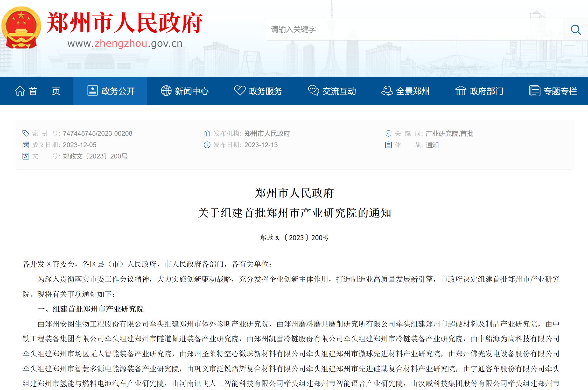This screenshot has width=588, height=390.
Task: Click the institution icon beside 发布机构
Action: (x=207, y=133)
